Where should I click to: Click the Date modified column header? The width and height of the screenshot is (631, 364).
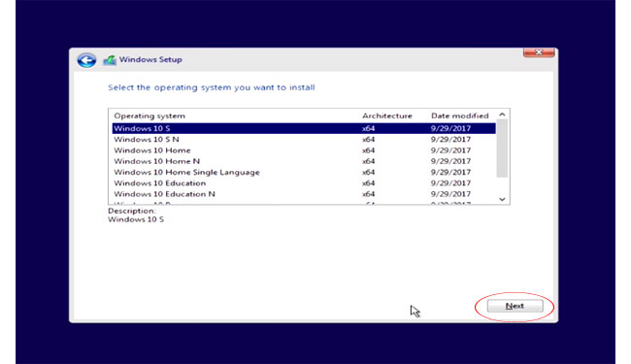click(x=459, y=116)
